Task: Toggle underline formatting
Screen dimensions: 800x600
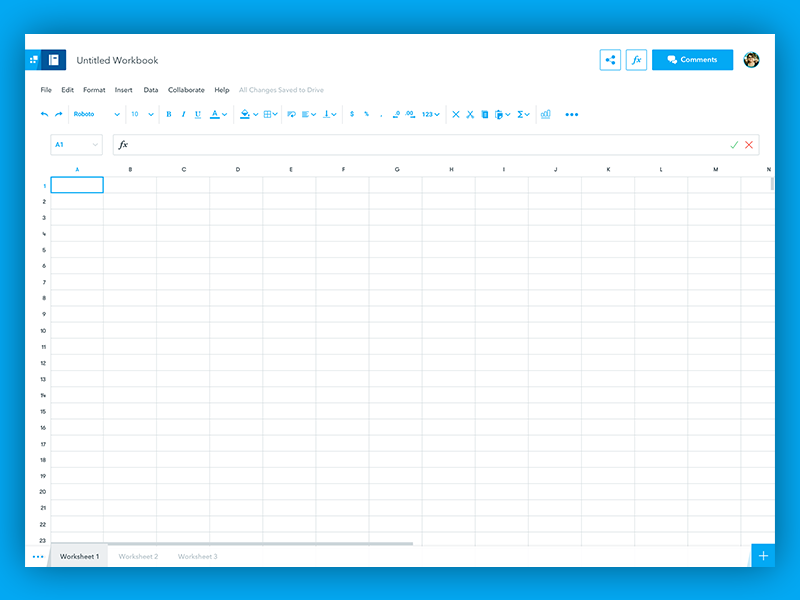Action: click(198, 114)
